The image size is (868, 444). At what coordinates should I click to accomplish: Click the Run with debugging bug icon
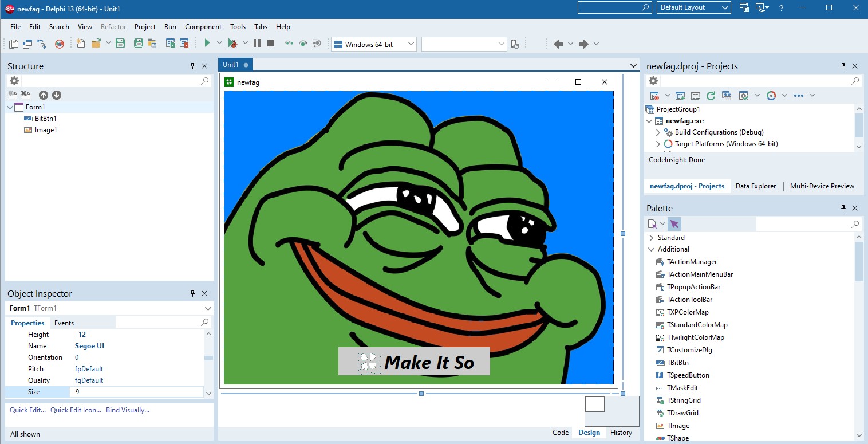232,43
